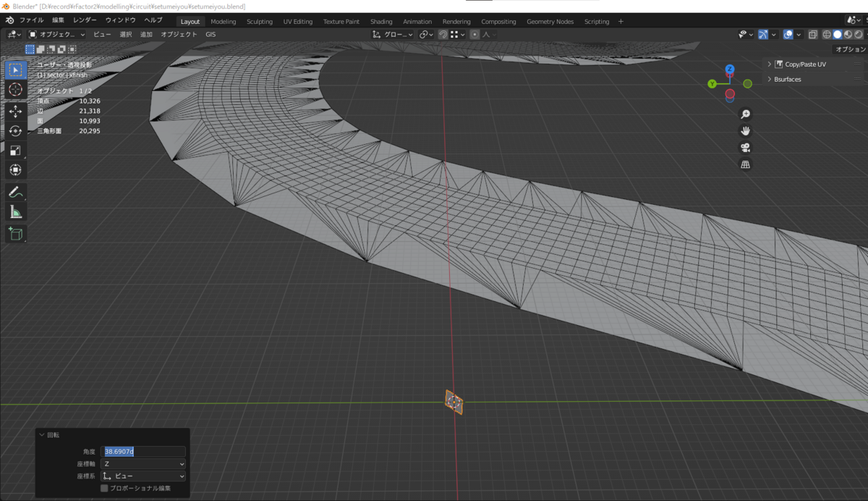Image resolution: width=868 pixels, height=501 pixels.
Task: Select the Move tool in the toolbar
Action: [16, 111]
